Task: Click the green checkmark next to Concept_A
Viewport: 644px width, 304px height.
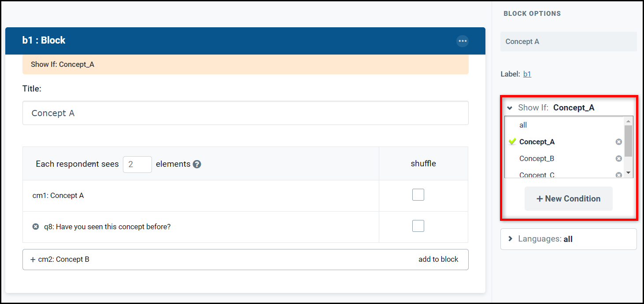Action: 512,141
